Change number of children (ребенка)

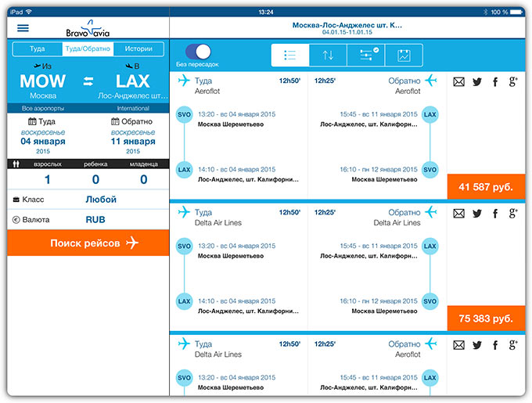click(95, 179)
